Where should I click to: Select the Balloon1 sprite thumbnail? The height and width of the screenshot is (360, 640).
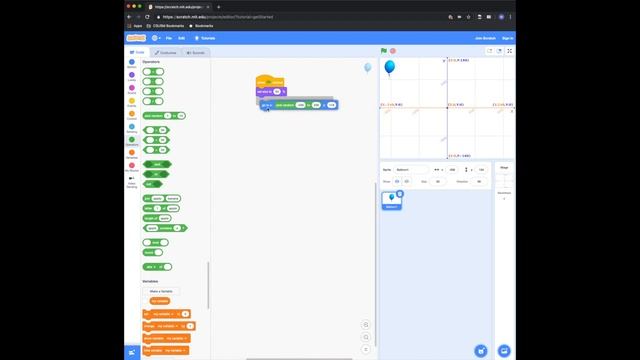point(391,200)
